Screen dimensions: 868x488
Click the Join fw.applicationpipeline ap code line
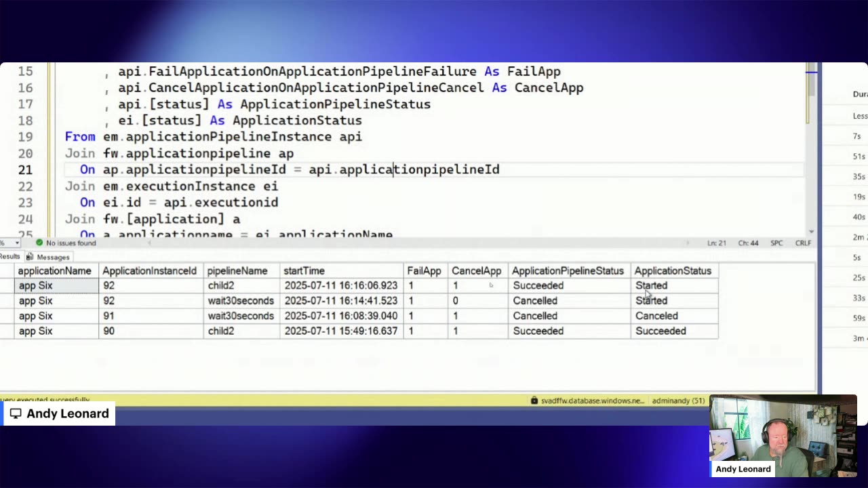[179, 153]
